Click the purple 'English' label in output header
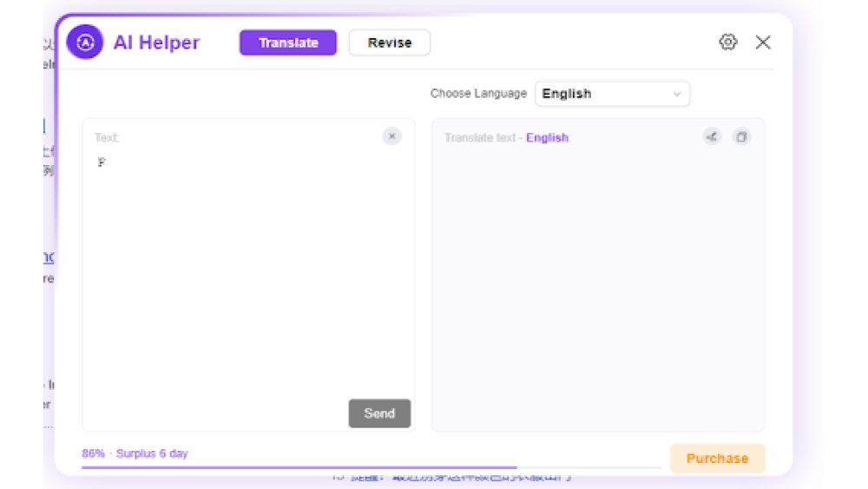868x489 pixels. pos(547,137)
